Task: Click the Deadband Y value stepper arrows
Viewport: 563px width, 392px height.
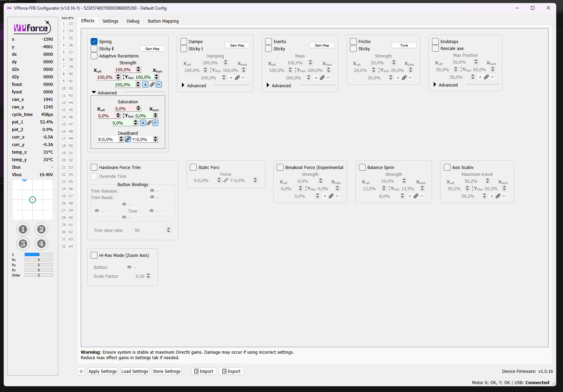Action: pyautogui.click(x=156, y=139)
